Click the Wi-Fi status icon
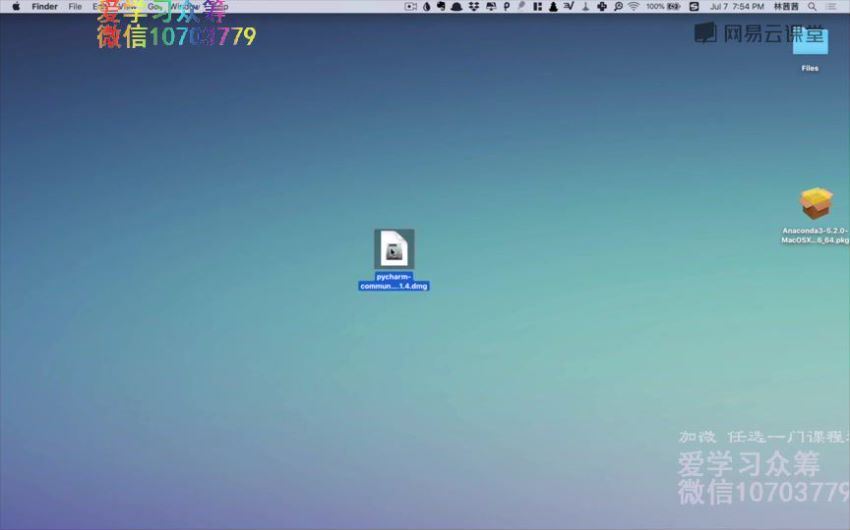Viewport: 850px width, 530px height. pyautogui.click(x=634, y=7)
